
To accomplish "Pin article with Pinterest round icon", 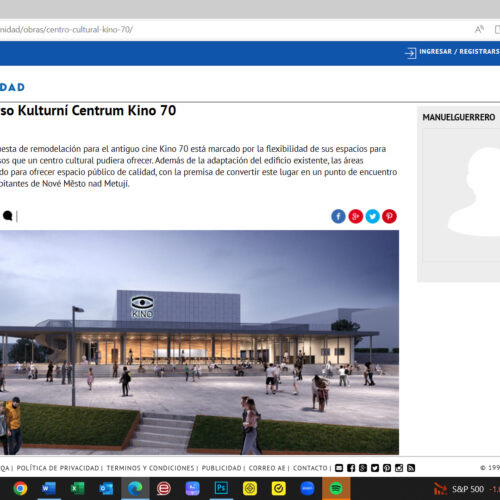I will tap(389, 216).
